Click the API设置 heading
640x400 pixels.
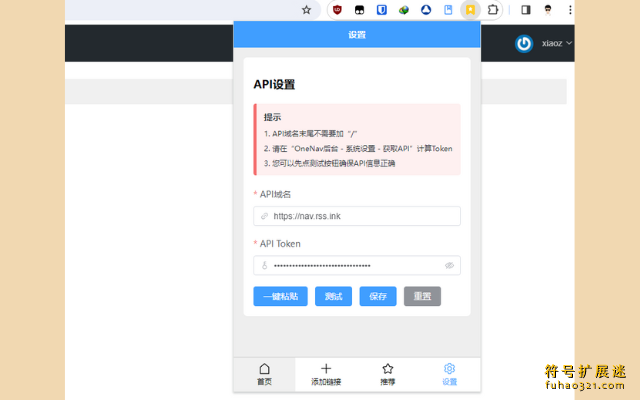pos(274,84)
